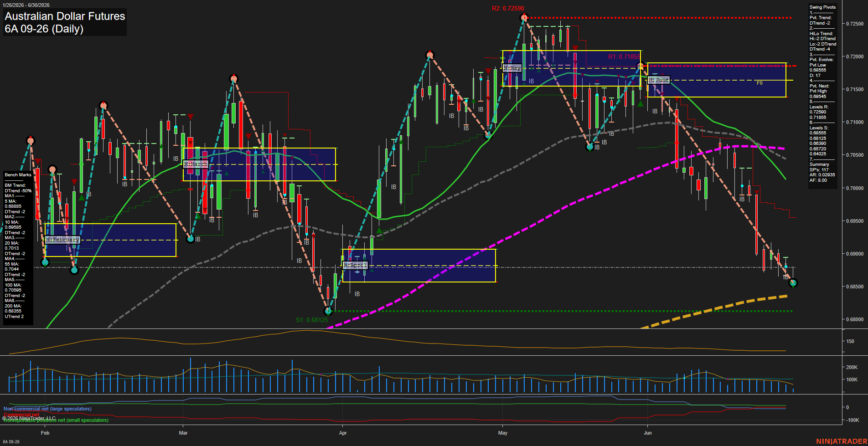This screenshot has width=868, height=446.
Task: Click the SP's: 117 summary line
Action: 819,170
